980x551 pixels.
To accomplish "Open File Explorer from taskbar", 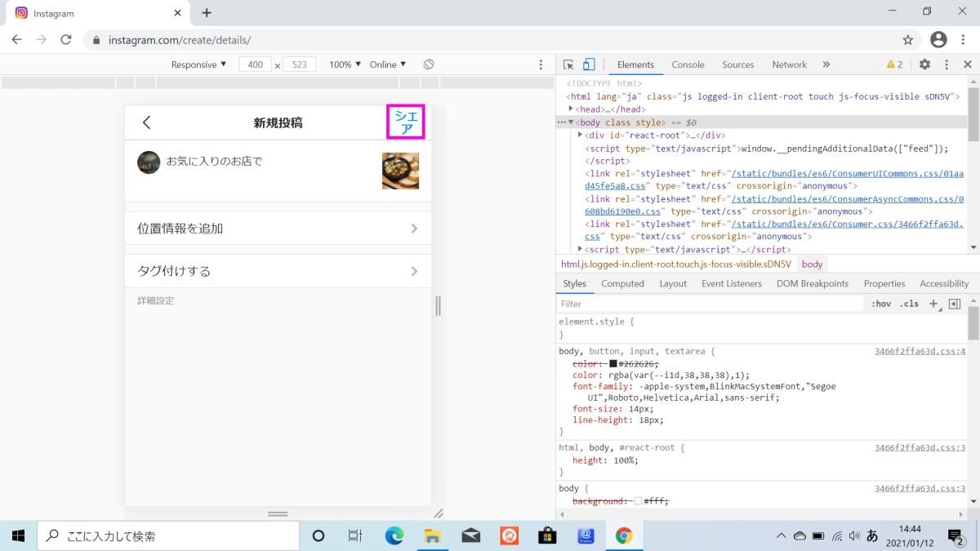I will point(433,535).
